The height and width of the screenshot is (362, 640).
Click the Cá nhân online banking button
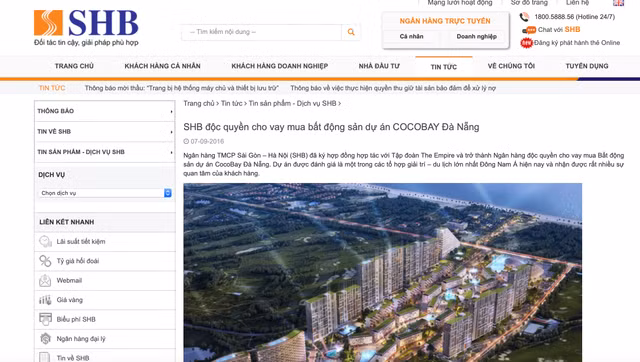[x=411, y=37]
